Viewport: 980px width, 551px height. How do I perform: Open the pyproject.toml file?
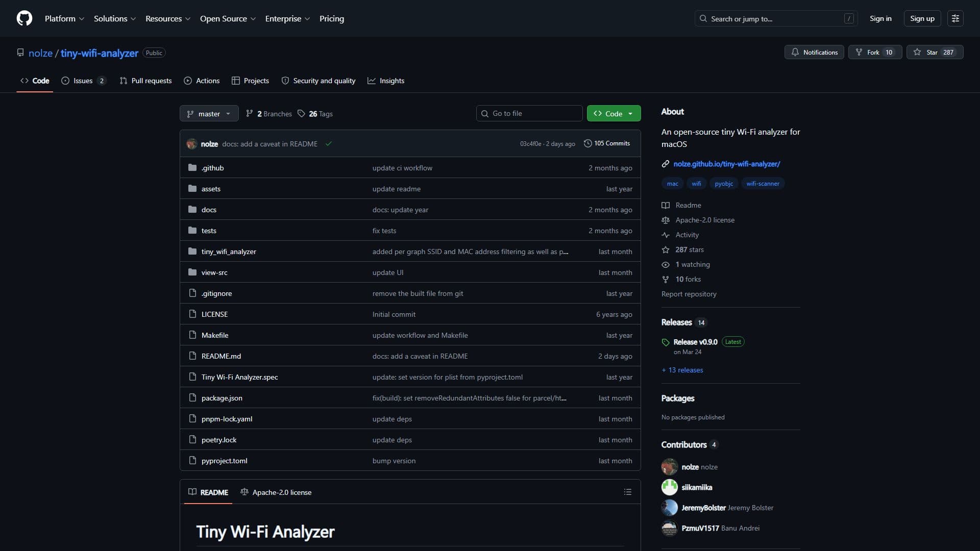224,461
